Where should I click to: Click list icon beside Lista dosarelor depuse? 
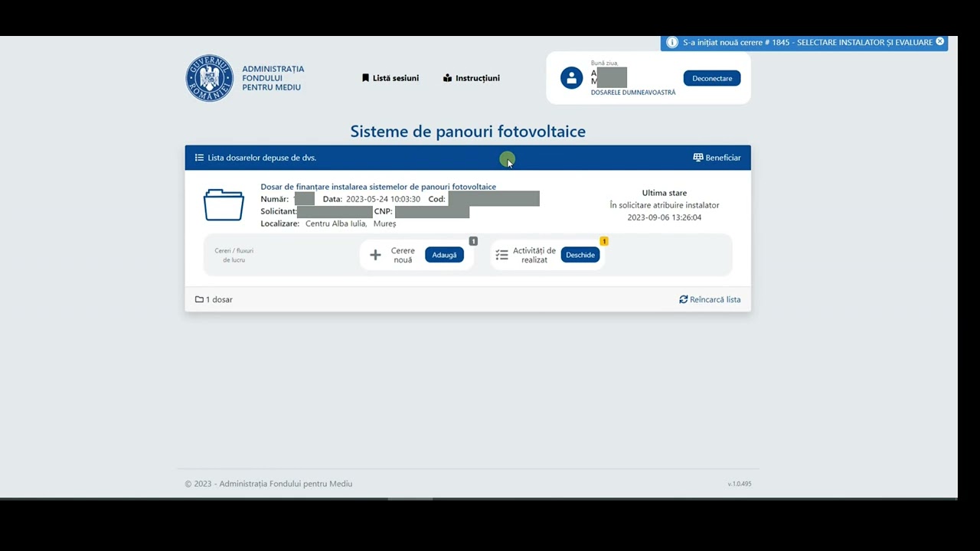tap(199, 158)
